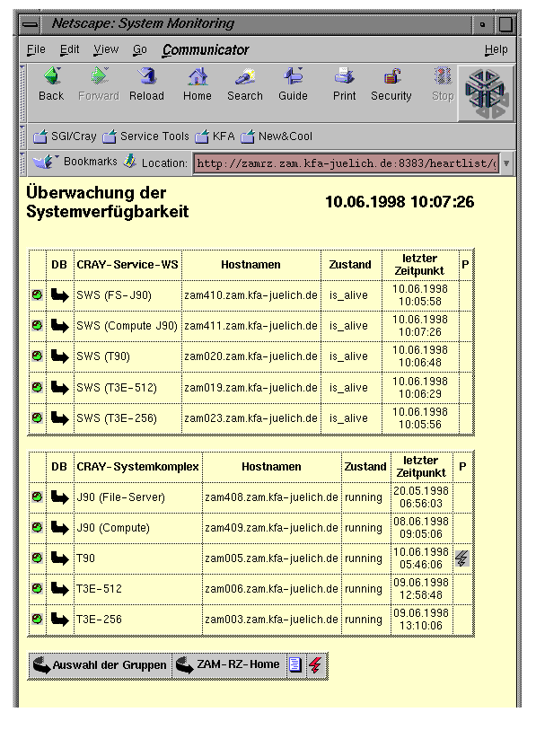Click the green status indicator for SWS (T90)
Viewport: 536px width, 756px height.
(x=37, y=356)
